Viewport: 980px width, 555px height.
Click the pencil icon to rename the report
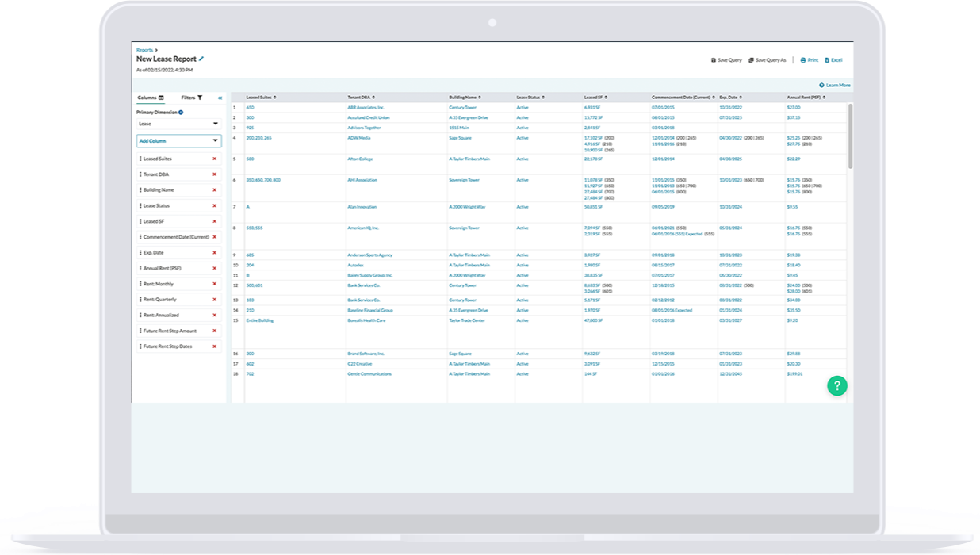(201, 59)
